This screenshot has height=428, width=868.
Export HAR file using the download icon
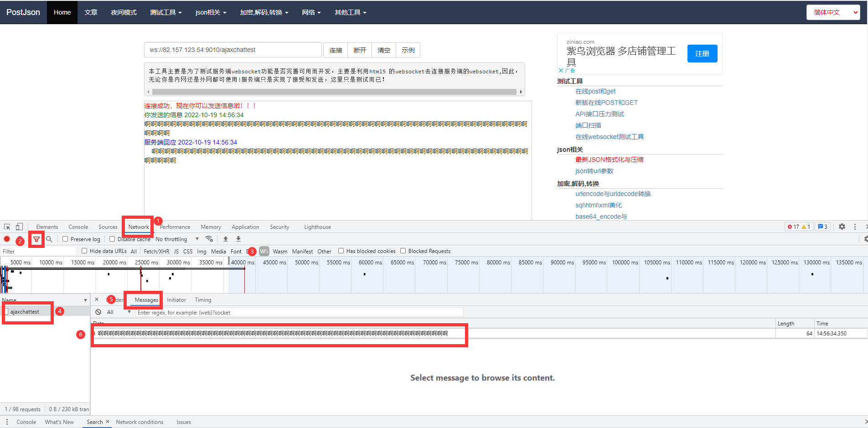pyautogui.click(x=238, y=238)
